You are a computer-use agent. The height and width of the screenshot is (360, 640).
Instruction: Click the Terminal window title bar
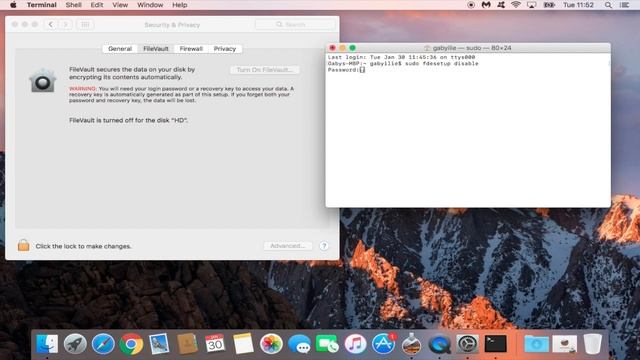(468, 48)
